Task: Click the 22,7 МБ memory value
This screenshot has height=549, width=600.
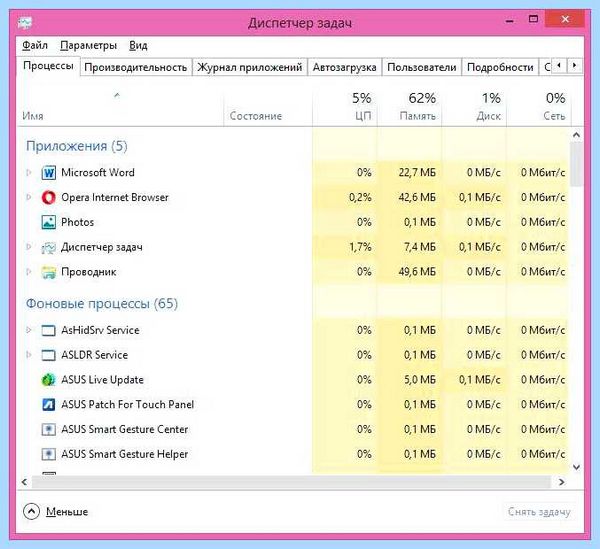Action: (x=417, y=173)
